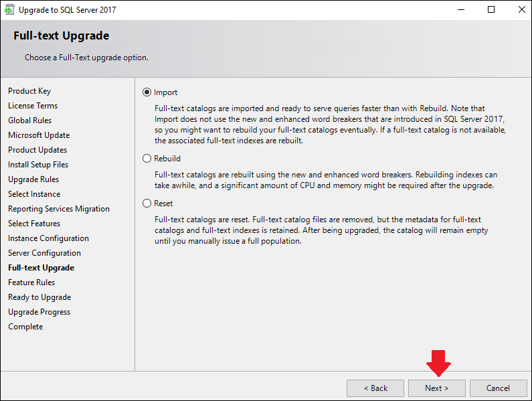The height and width of the screenshot is (401, 532).
Task: Select the Select Instance step
Action: click(34, 194)
